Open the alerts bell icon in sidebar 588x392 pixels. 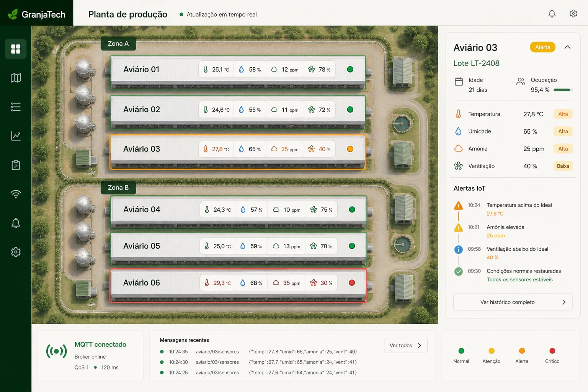[x=16, y=223]
